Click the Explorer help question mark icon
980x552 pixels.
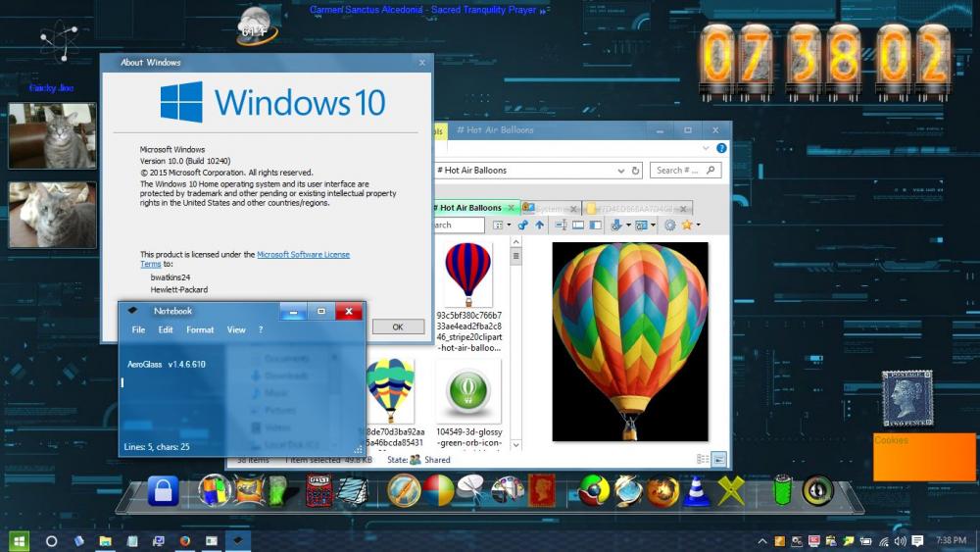coord(721,147)
